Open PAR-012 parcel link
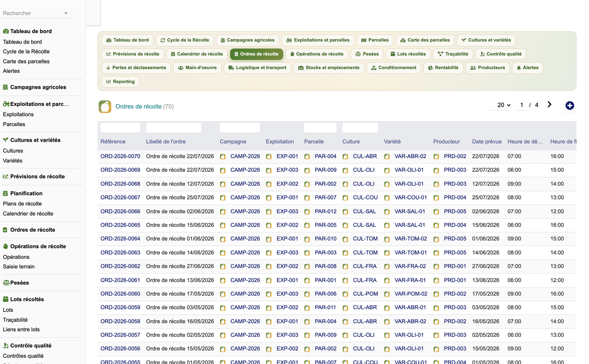Image resolution: width=589 pixels, height=364 pixels. point(326,211)
